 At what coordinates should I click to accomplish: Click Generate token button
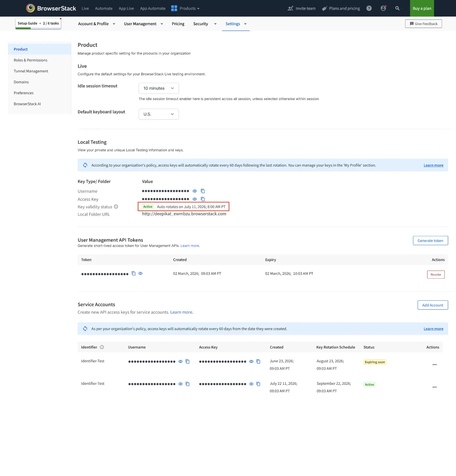(430, 241)
